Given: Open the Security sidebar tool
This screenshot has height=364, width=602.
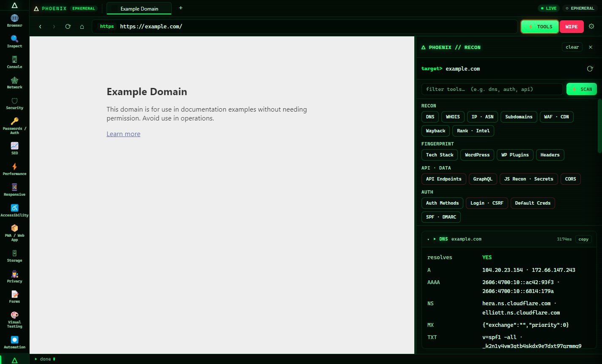Looking at the screenshot, I should click(x=14, y=103).
